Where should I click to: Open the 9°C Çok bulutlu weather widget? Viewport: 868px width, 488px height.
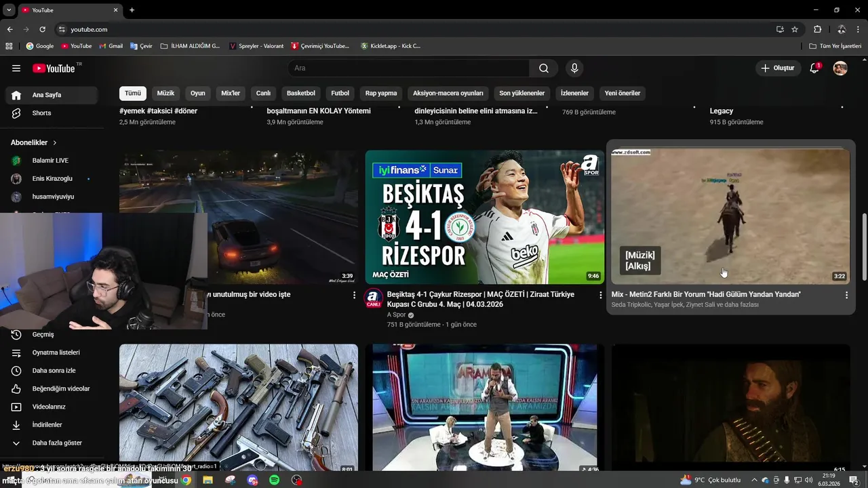pos(710,480)
